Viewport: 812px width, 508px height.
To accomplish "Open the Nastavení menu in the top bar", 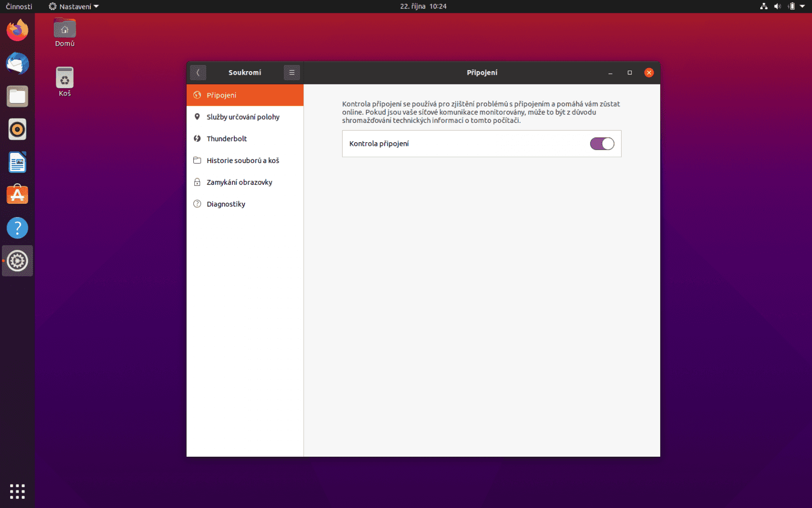I will (73, 6).
